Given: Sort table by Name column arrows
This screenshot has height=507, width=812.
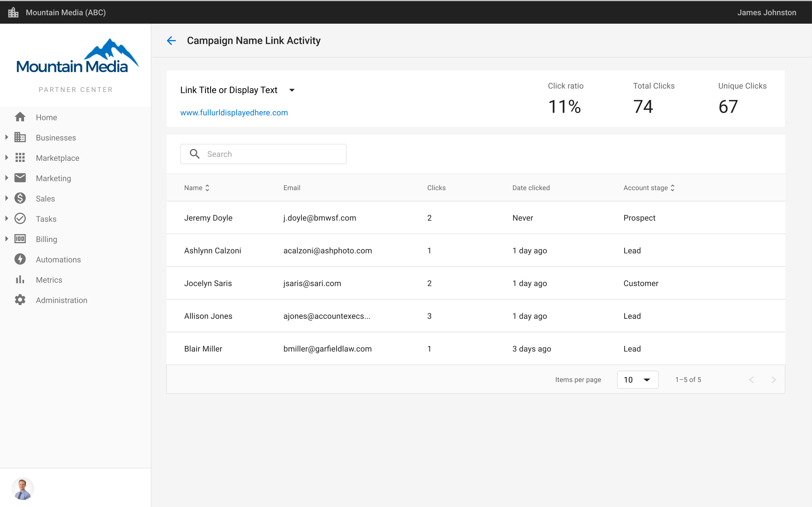Looking at the screenshot, I should point(207,188).
